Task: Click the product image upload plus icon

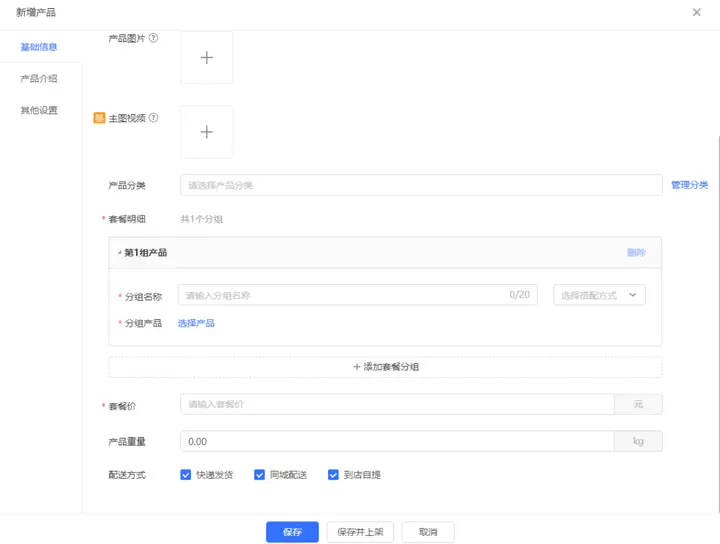Action: point(207,58)
